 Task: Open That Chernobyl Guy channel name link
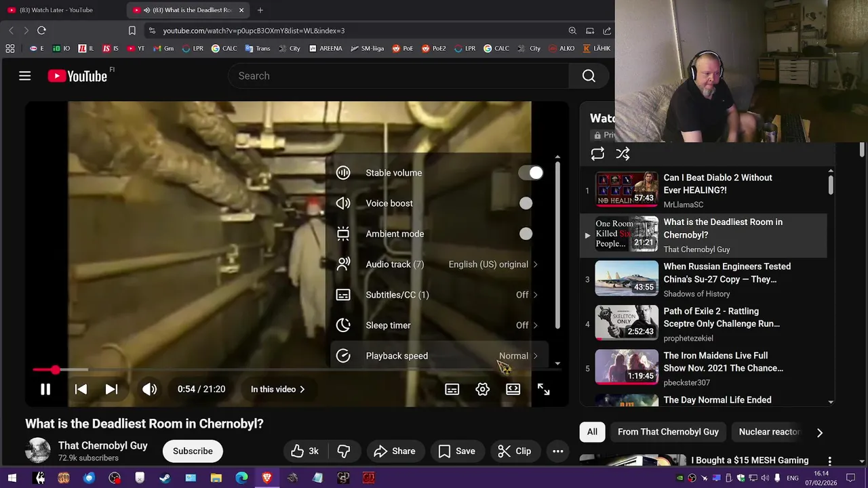point(103,445)
